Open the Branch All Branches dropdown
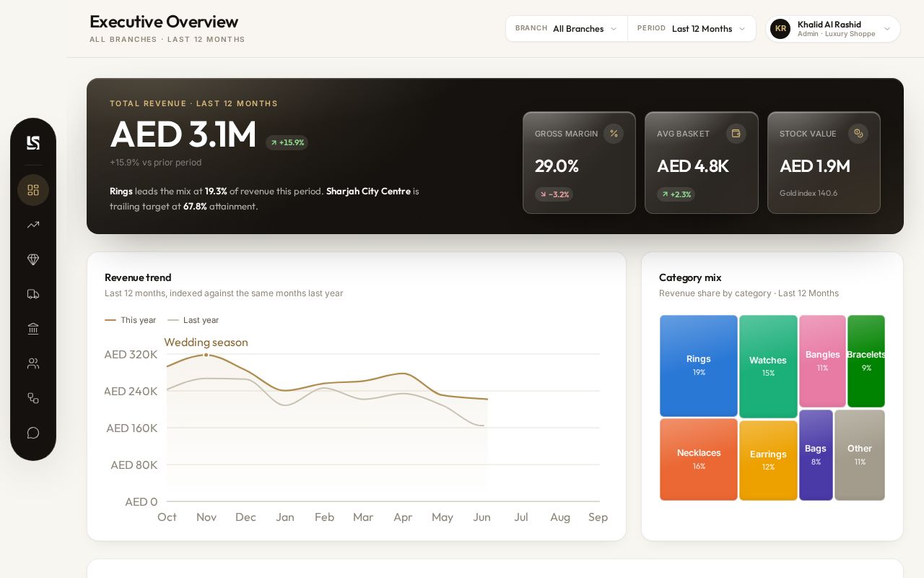The height and width of the screenshot is (578, 924). 567,29
